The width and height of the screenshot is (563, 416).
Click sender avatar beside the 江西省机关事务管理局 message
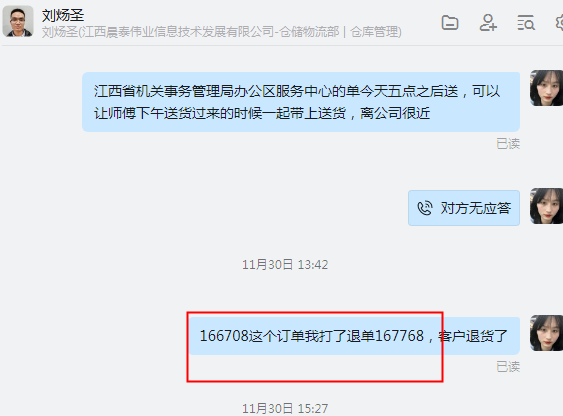[x=546, y=88]
